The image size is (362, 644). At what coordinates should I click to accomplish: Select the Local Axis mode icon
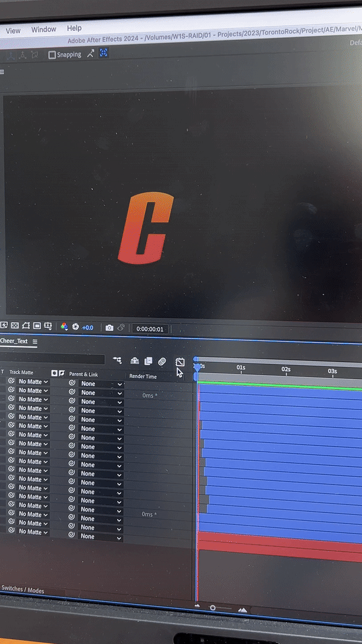click(10, 56)
